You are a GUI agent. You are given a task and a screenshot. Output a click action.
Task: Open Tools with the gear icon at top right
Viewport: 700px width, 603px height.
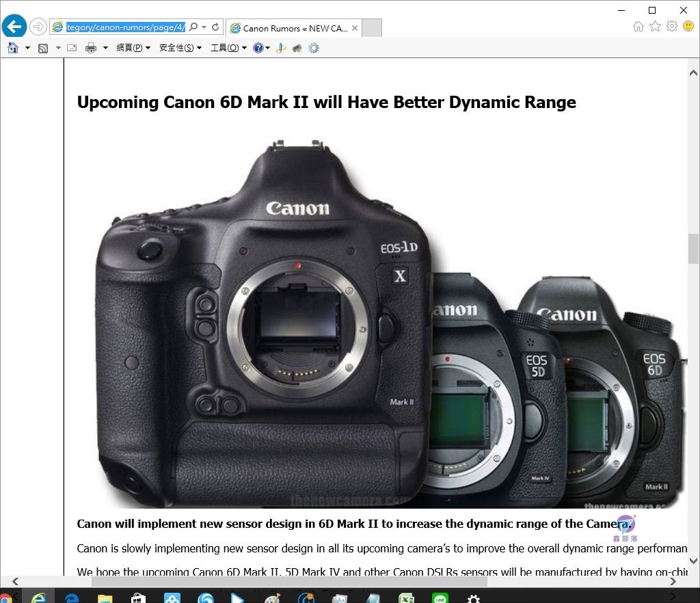tap(672, 27)
